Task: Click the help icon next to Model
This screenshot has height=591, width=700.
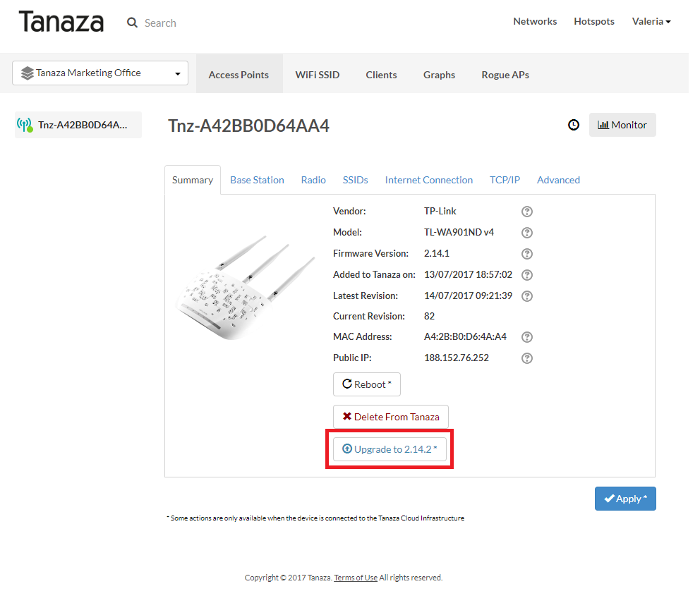Action: point(527,233)
